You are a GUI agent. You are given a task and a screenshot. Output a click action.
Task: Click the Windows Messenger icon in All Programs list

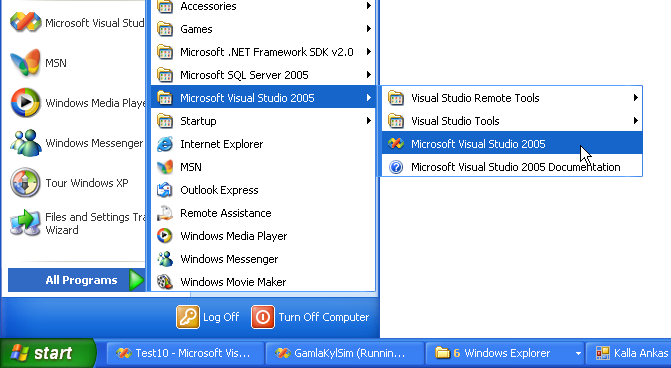click(x=165, y=259)
